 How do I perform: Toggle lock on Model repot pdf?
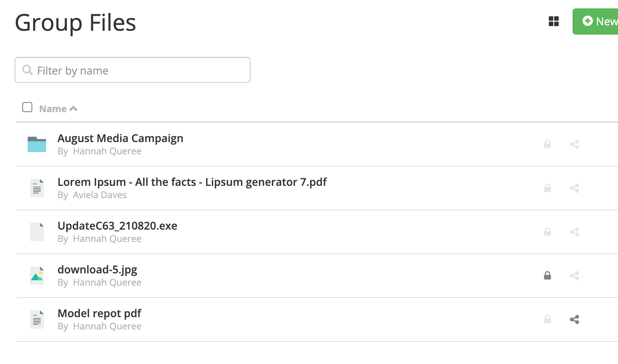coord(547,319)
